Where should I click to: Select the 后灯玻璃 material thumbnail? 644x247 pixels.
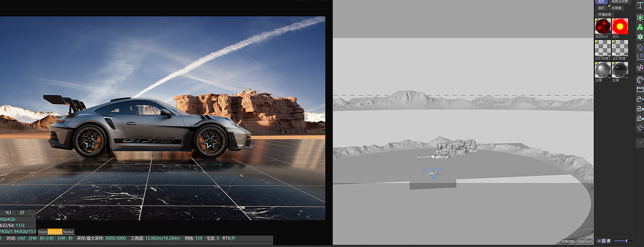tap(620, 48)
